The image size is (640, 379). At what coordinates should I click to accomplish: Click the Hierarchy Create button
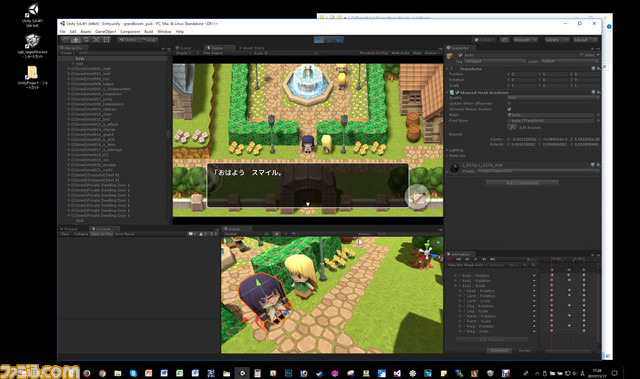(67, 53)
